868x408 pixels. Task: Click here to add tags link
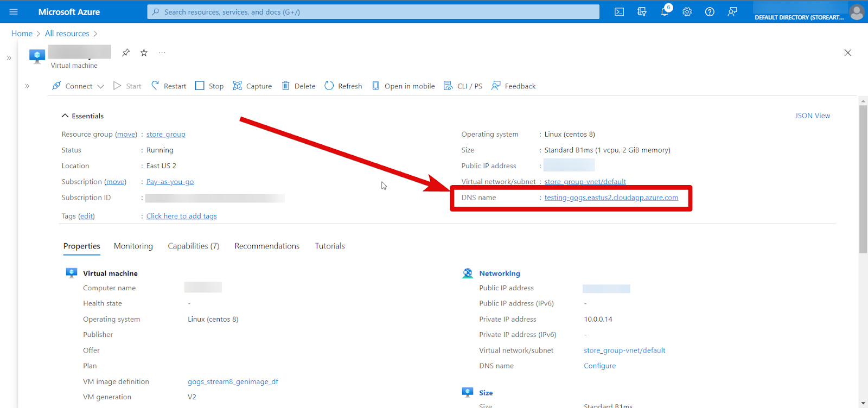(182, 216)
